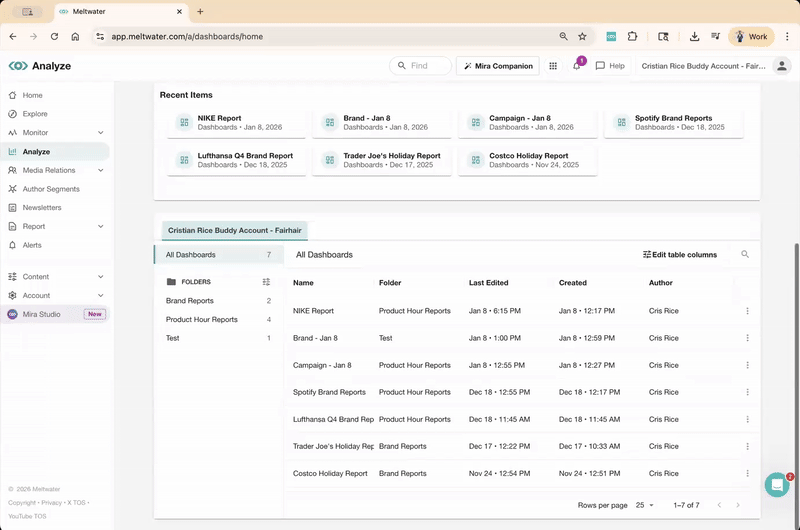This screenshot has height=530, width=800.
Task: Open the browser extensions puzzle icon
Action: (x=632, y=36)
